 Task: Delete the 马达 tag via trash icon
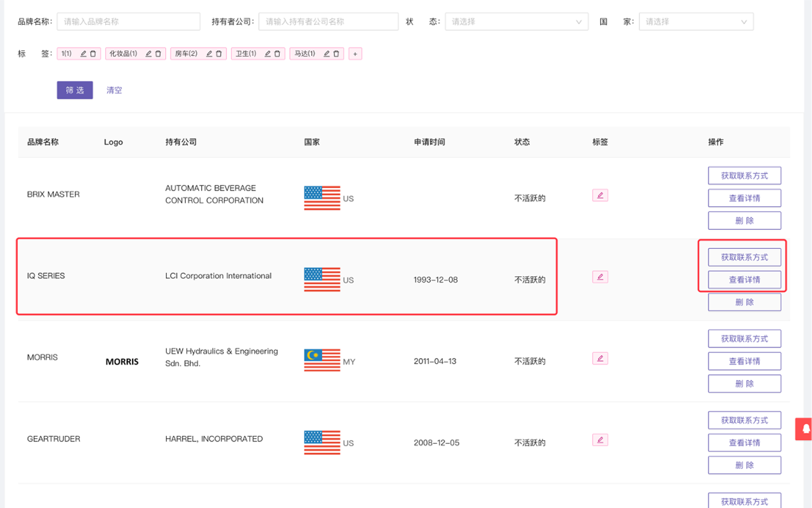tap(336, 54)
